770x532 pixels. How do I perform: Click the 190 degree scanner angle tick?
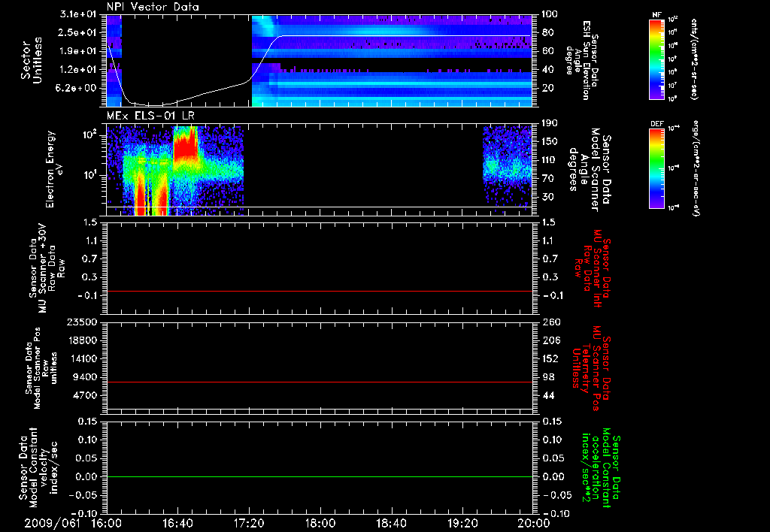(x=550, y=123)
